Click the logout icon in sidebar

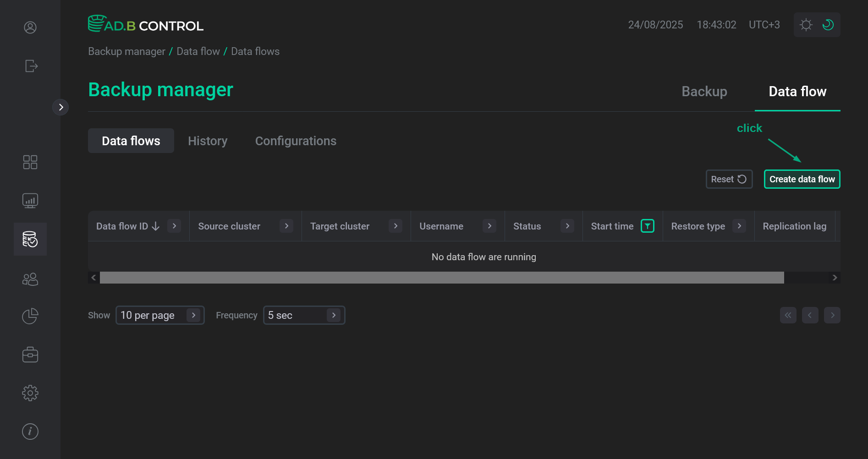pos(30,66)
